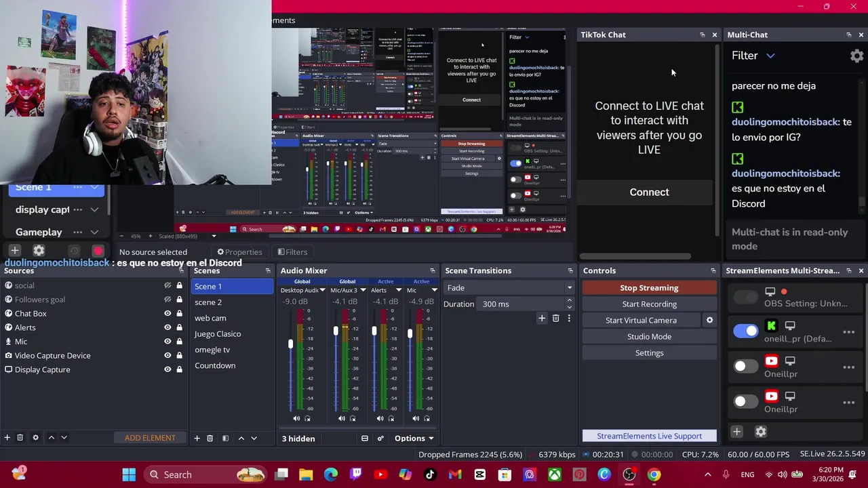Viewport: 868px width, 488px height.
Task: Remove selected scene with trash icon
Action: click(210, 439)
